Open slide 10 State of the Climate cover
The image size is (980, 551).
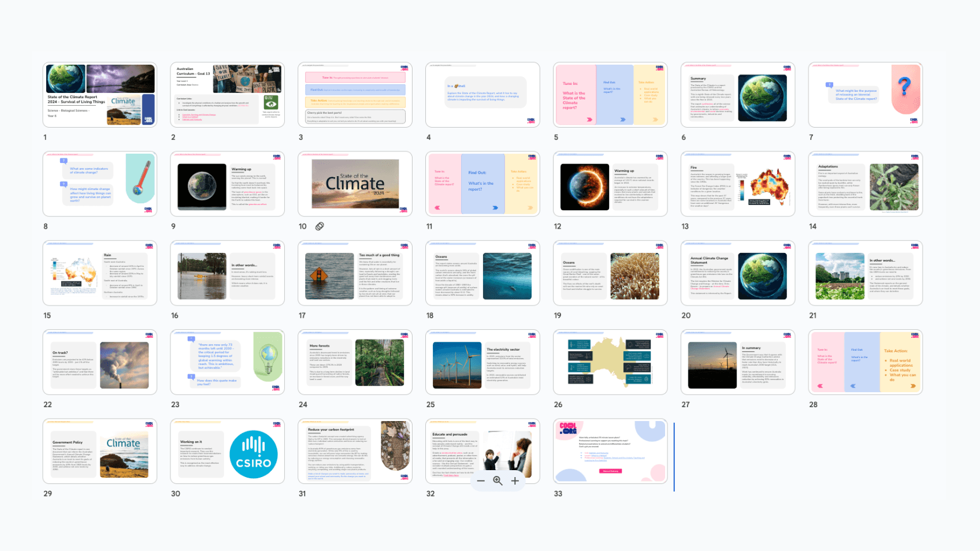355,184
